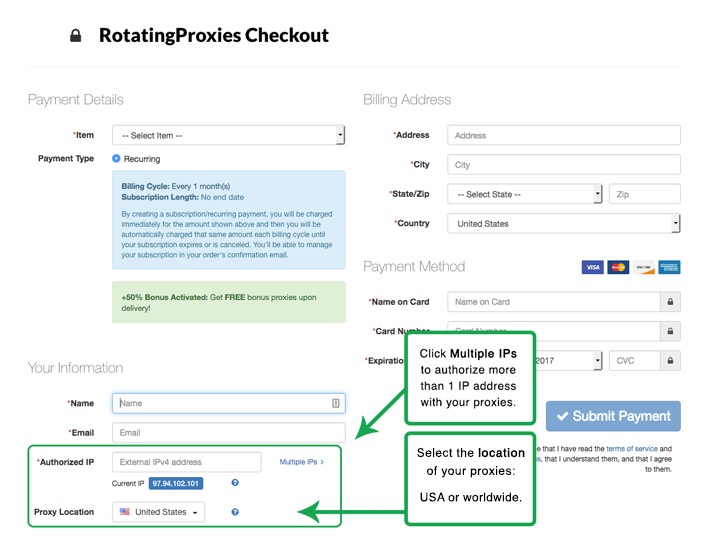Click the US flag in Proxy Location selector
This screenshot has height=546, width=715.
tap(124, 512)
